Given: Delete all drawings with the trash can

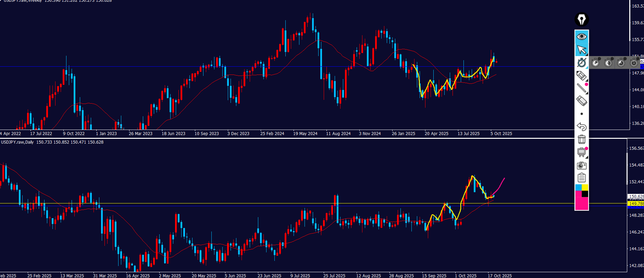Looking at the screenshot, I should pos(581,139).
